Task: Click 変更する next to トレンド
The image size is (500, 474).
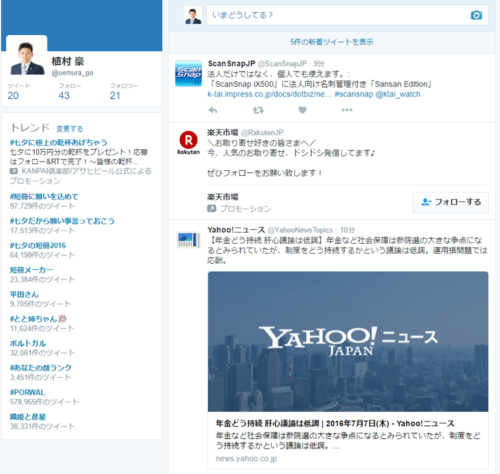Action: [x=69, y=129]
